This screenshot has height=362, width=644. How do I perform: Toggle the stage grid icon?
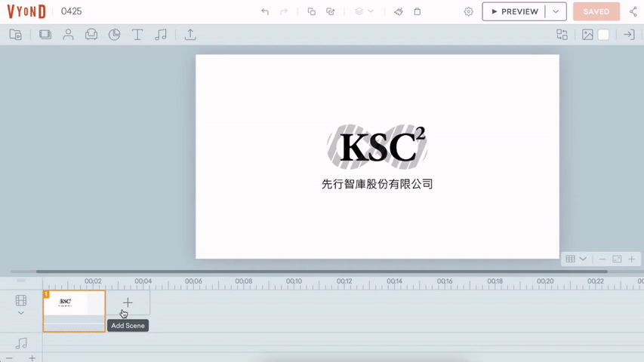(x=571, y=259)
